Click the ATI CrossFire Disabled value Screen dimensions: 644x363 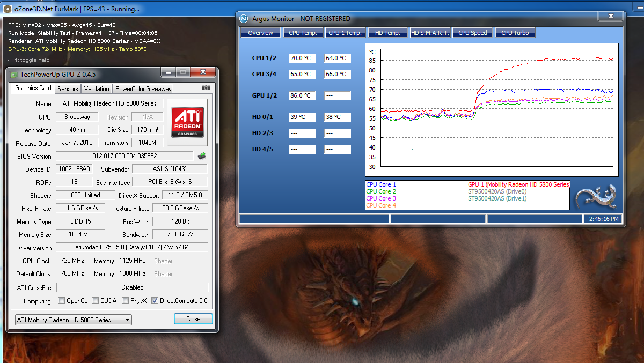coord(133,287)
